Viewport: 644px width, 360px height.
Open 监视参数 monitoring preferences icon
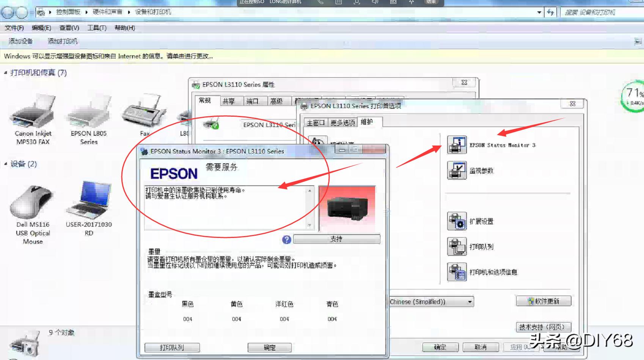point(457,170)
